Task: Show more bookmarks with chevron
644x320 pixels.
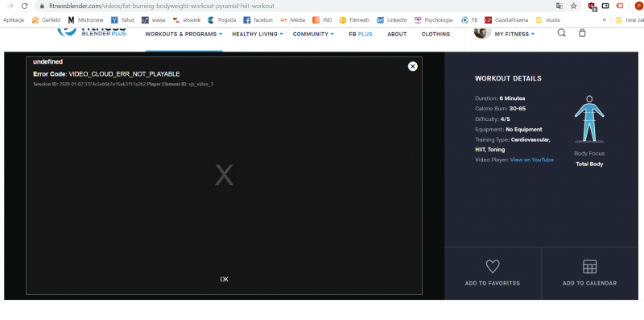Action: [605, 19]
